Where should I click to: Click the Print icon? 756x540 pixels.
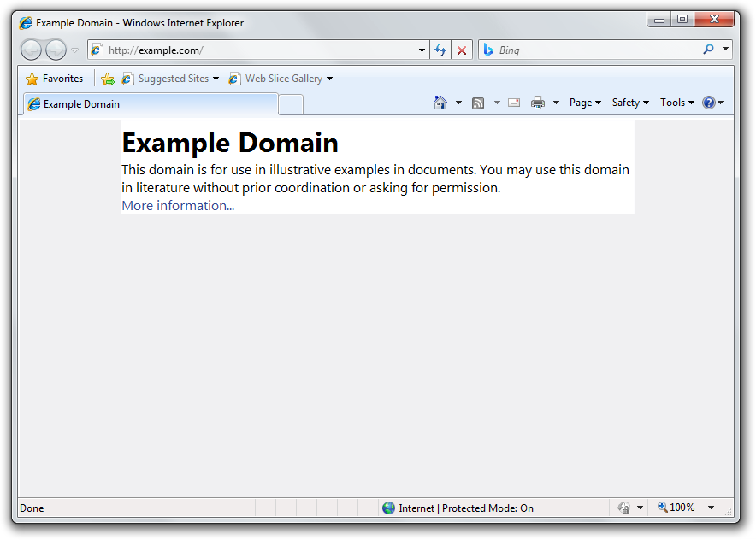[x=538, y=103]
